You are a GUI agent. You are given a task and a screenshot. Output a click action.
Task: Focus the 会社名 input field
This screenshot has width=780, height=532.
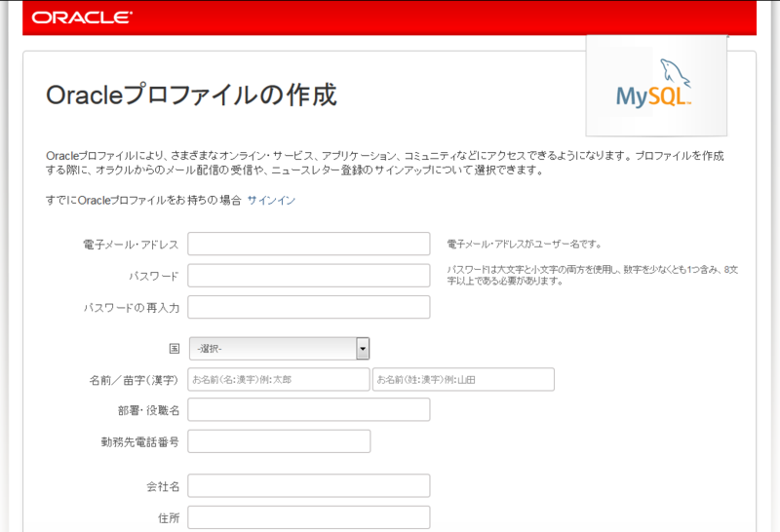(x=309, y=486)
